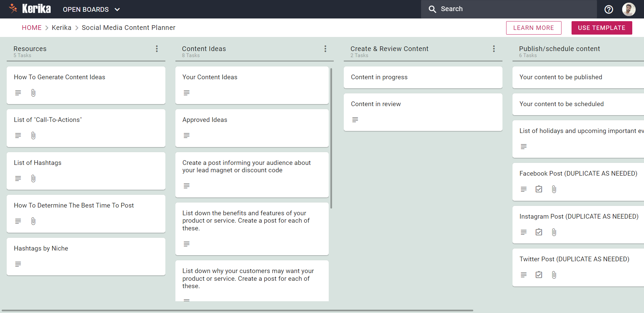Open the Approved Ideas card title
Image resolution: width=644 pixels, height=313 pixels.
[205, 120]
